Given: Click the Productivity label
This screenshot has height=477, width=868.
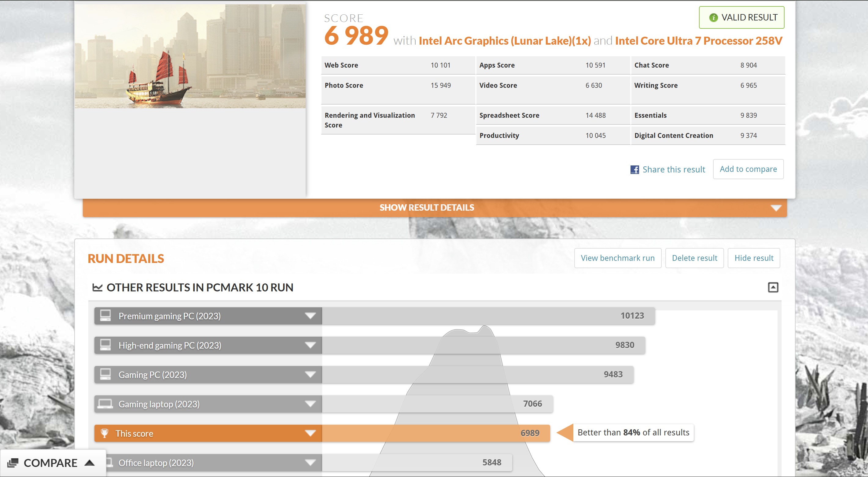Looking at the screenshot, I should (x=499, y=136).
